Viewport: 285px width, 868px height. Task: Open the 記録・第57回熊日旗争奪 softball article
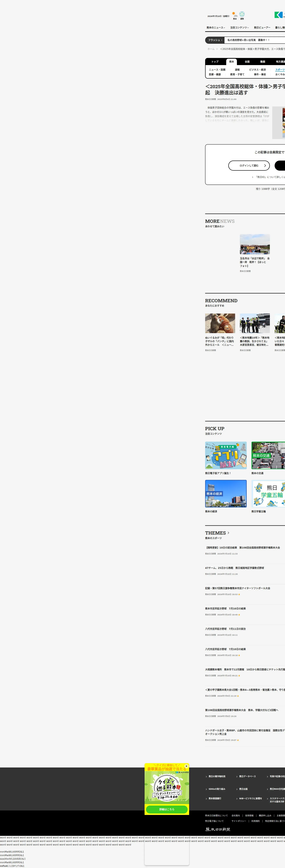pyautogui.click(x=238, y=588)
